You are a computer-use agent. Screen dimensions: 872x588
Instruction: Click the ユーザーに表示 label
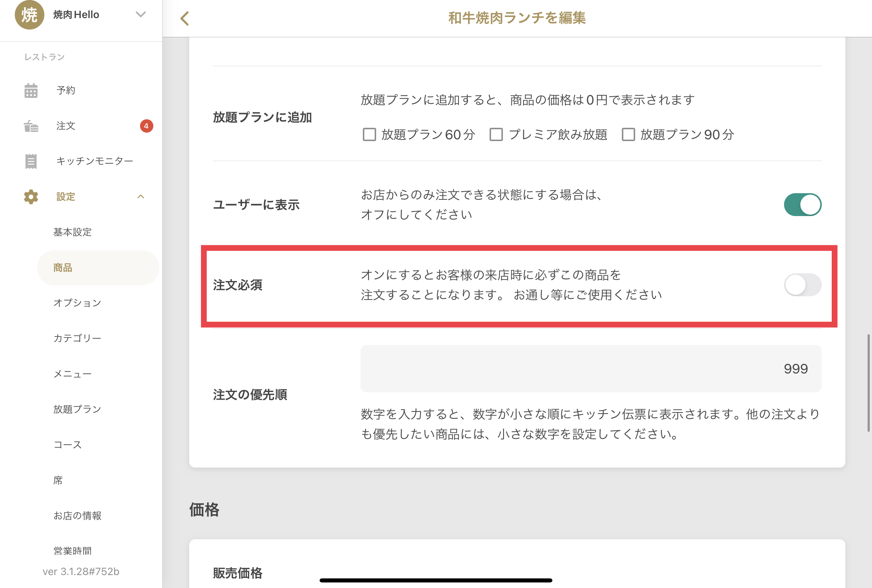[256, 205]
